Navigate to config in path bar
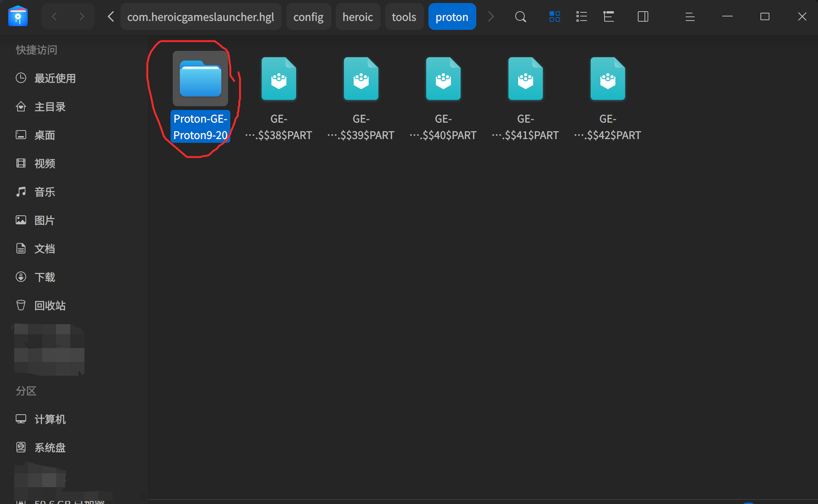Viewport: 818px width, 504px height. pos(308,17)
